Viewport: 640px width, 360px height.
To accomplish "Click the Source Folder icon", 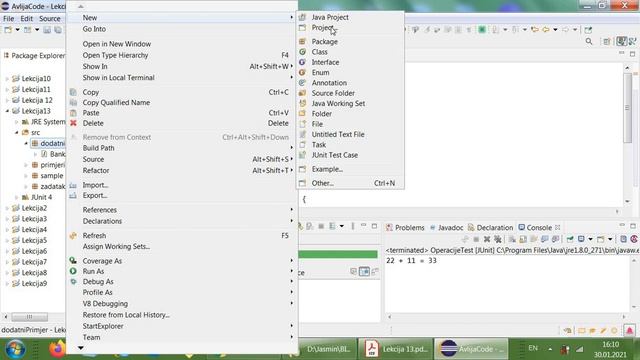I will [x=302, y=93].
